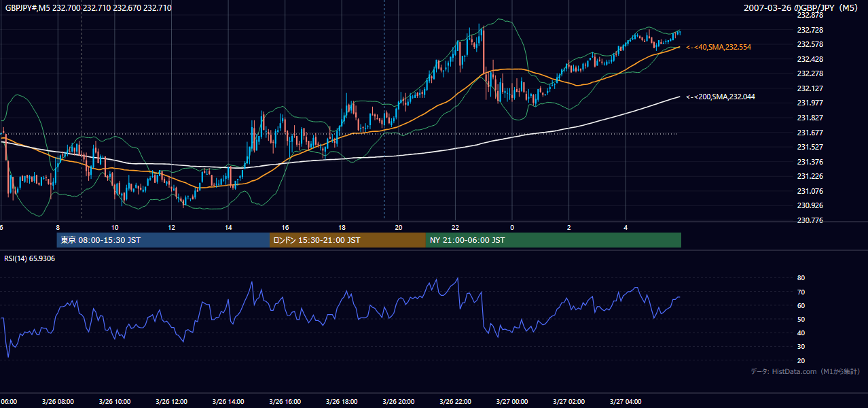Viewport: 868px width, 408px height.
Task: Click the Tokyo 08:00-15:30 JST session bar
Action: pos(163,240)
